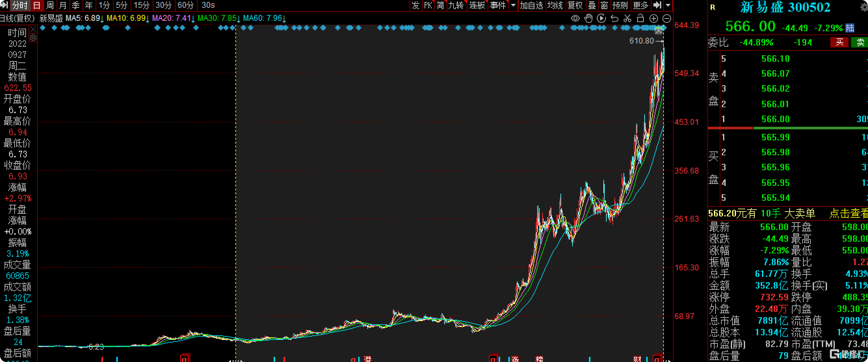
Task: Click red 买 buy button
Action: [x=839, y=42]
